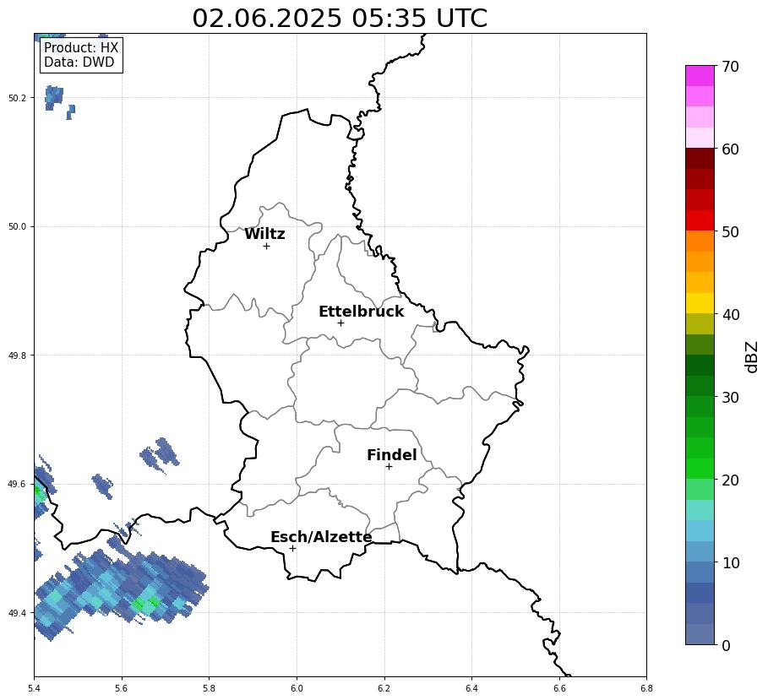Click the cross marker below Esch/Alzette
This screenshot has height=700, width=768.
[x=292, y=549]
